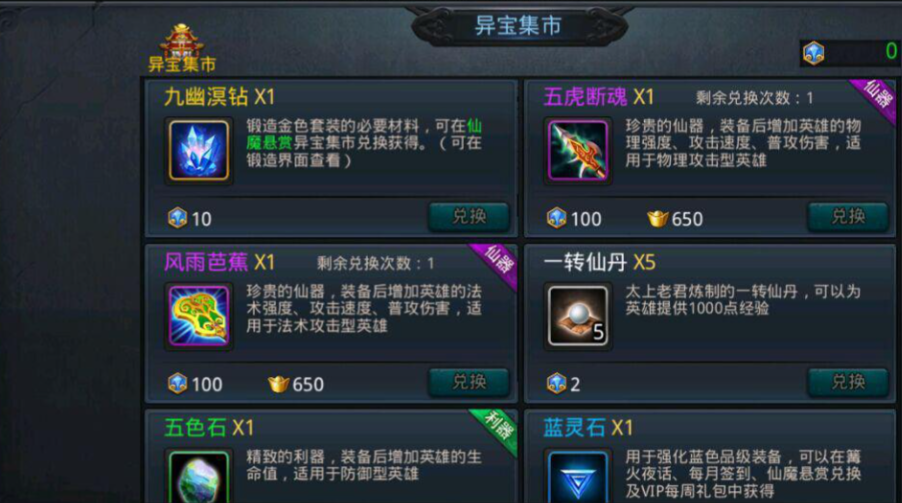The image size is (902, 503).
Task: Exchange 风雨芭蕉 using its 兑换 button
Action: [x=469, y=382]
